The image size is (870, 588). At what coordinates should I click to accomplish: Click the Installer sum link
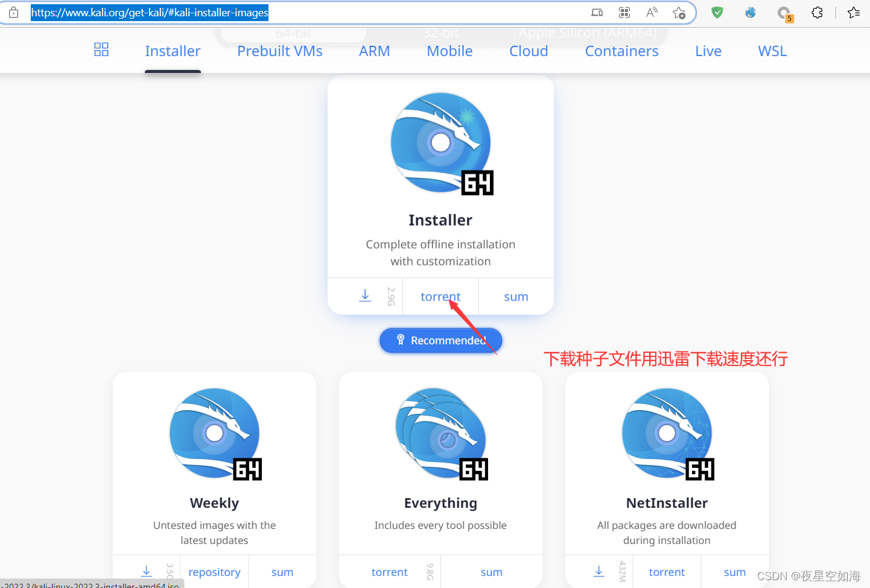tap(516, 297)
